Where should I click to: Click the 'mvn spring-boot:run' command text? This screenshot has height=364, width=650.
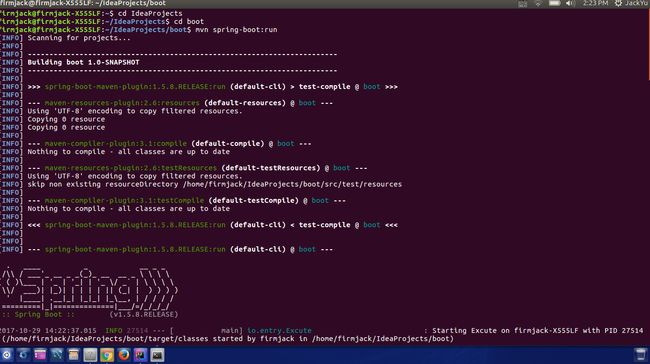[x=236, y=30]
